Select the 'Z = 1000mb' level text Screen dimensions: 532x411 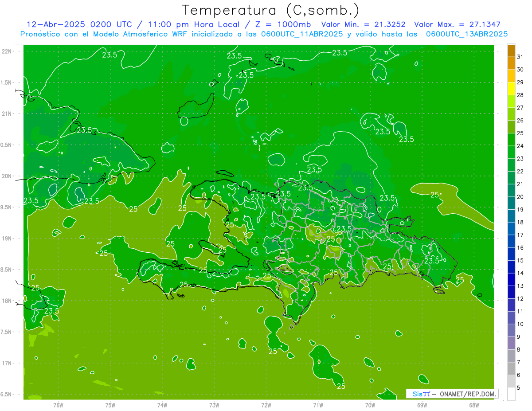283,24
